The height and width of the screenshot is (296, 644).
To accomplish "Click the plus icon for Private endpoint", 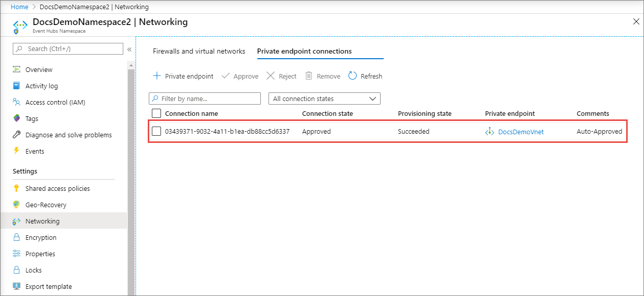I will 157,76.
